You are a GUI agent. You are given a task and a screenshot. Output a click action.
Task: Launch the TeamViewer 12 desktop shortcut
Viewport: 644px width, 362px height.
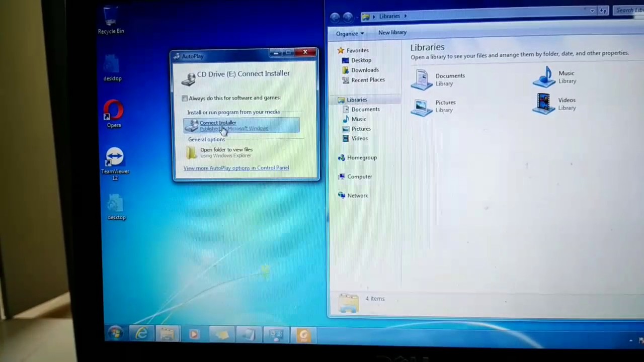point(115,164)
